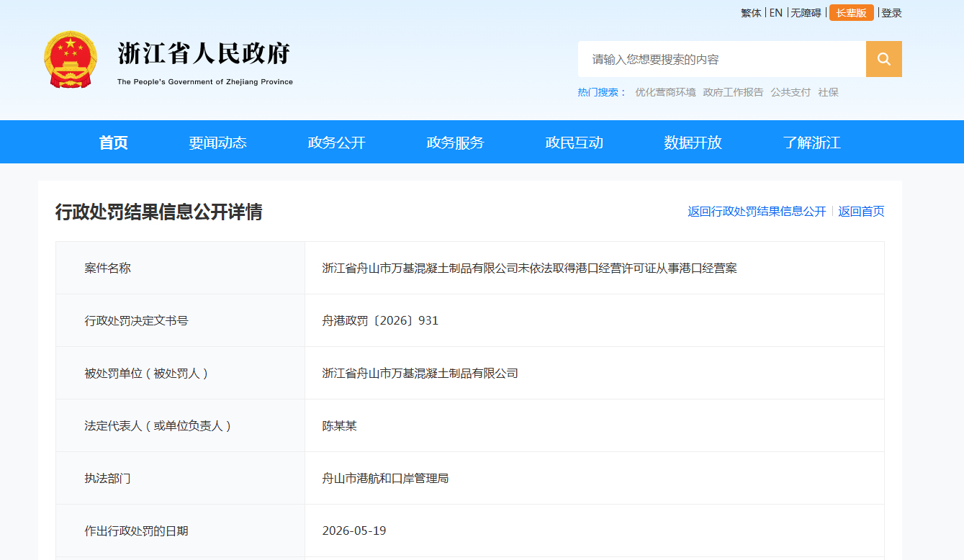This screenshot has width=964, height=560.
Task: Open 要闻动态 nav item
Action: coord(217,143)
